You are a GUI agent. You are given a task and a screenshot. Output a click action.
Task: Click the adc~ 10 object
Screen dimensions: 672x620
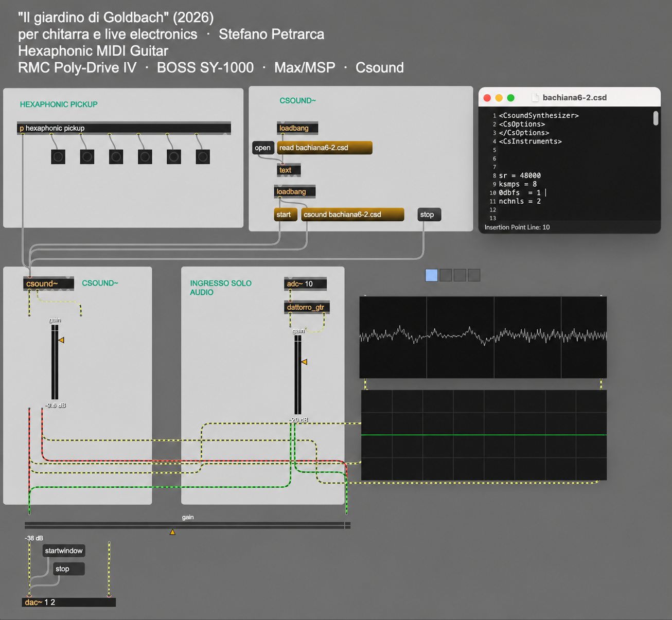(x=306, y=284)
